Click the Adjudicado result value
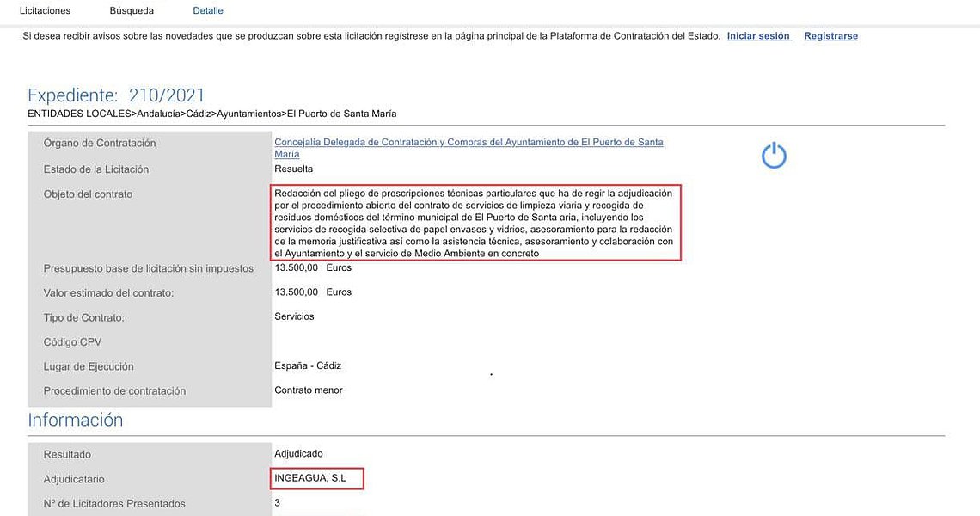 pyautogui.click(x=299, y=453)
